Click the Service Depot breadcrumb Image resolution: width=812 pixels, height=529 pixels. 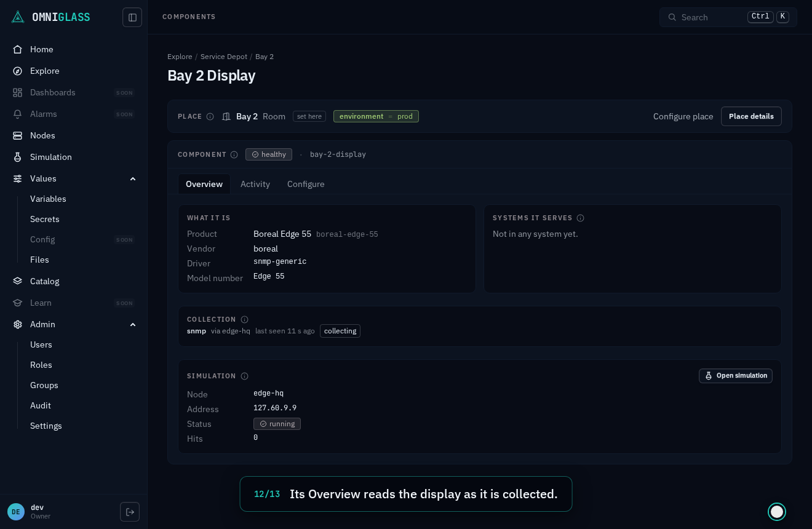coord(224,57)
